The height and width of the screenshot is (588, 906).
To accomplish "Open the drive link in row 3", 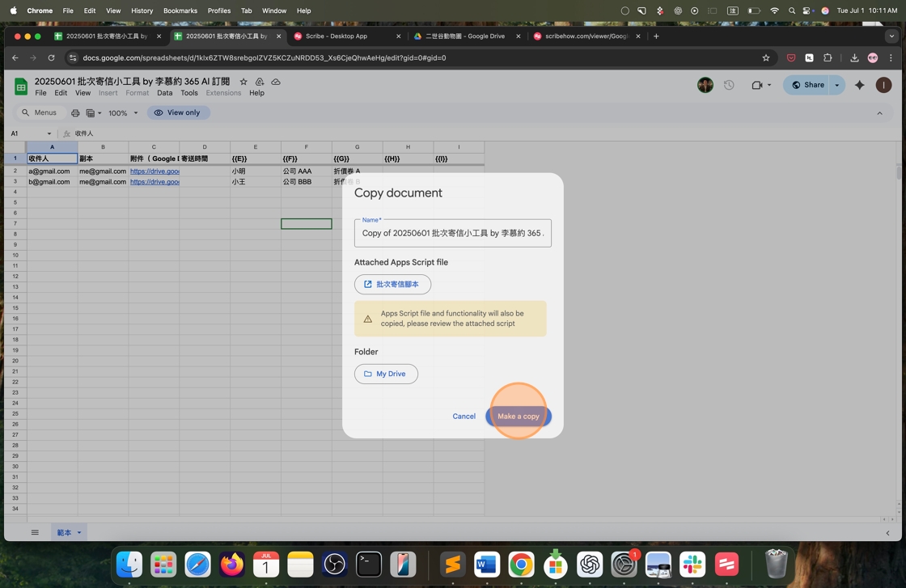I will pyautogui.click(x=155, y=181).
